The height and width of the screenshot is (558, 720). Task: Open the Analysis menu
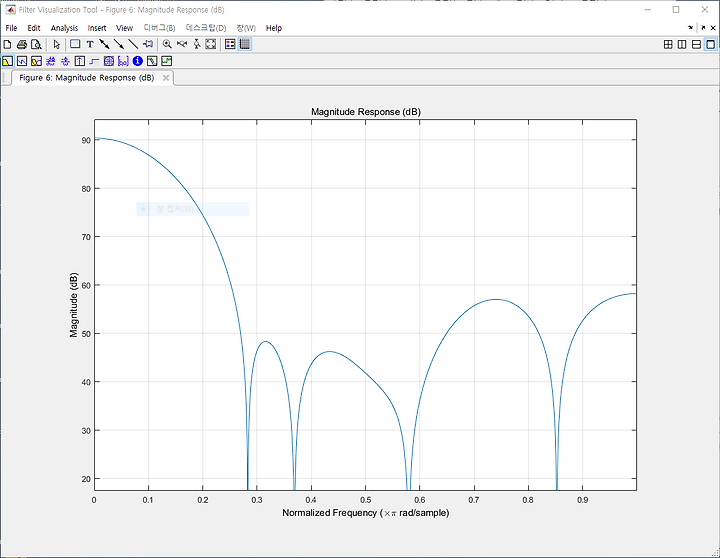[64, 28]
